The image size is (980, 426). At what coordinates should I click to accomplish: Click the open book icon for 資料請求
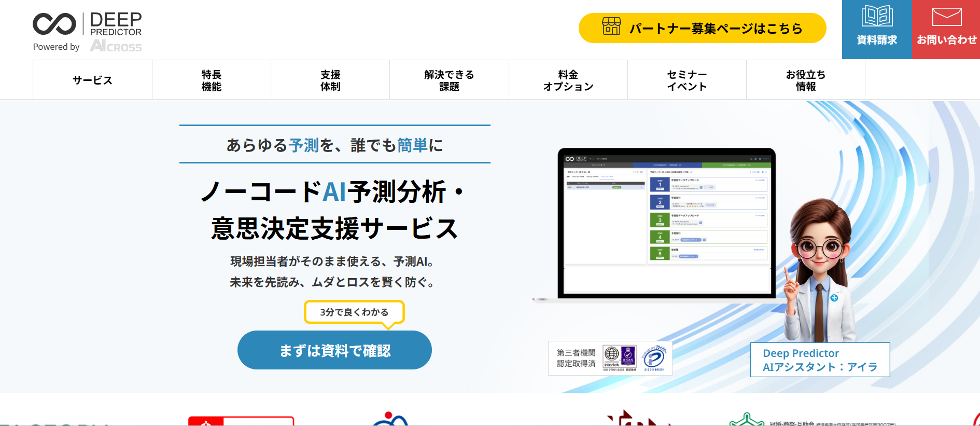877,17
